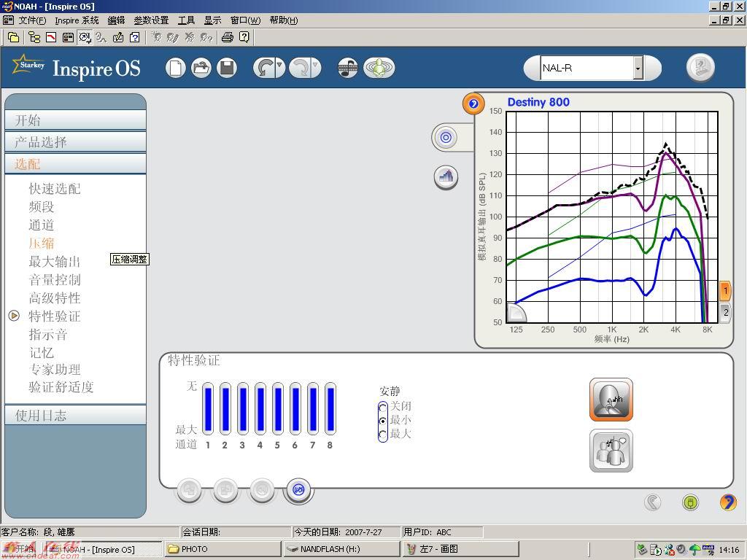Save with the floppy disk icon

pos(227,68)
